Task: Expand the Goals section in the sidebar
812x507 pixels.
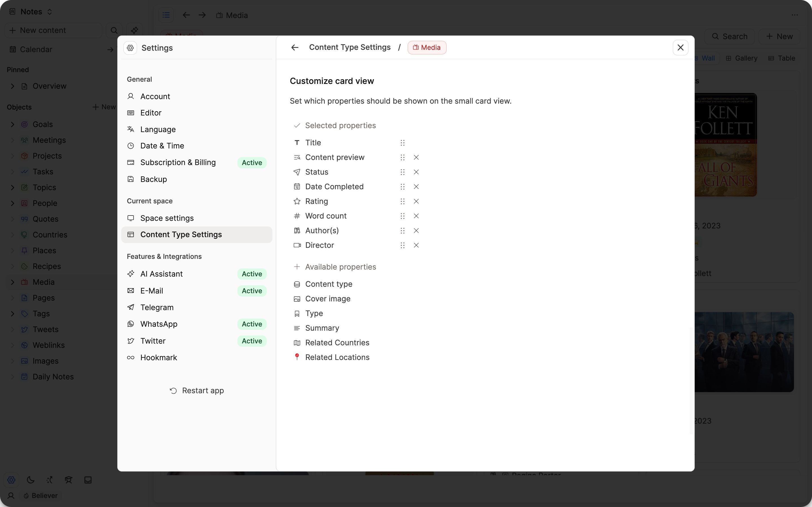Action: [x=12, y=124]
